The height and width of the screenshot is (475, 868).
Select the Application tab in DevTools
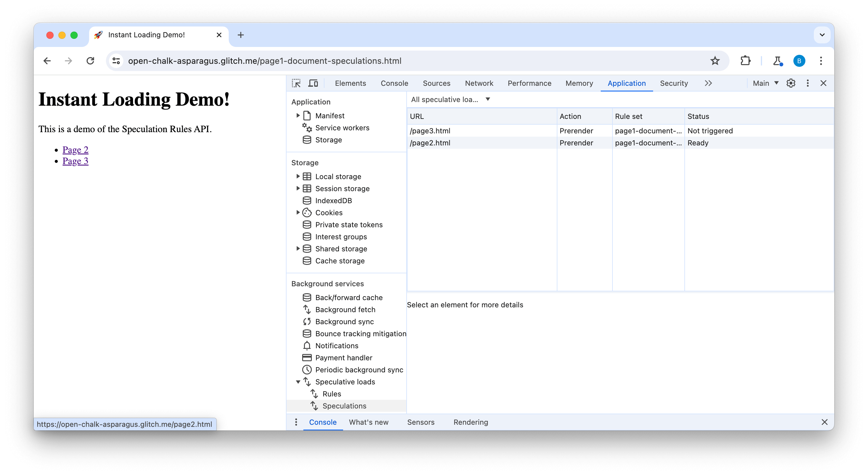(626, 83)
